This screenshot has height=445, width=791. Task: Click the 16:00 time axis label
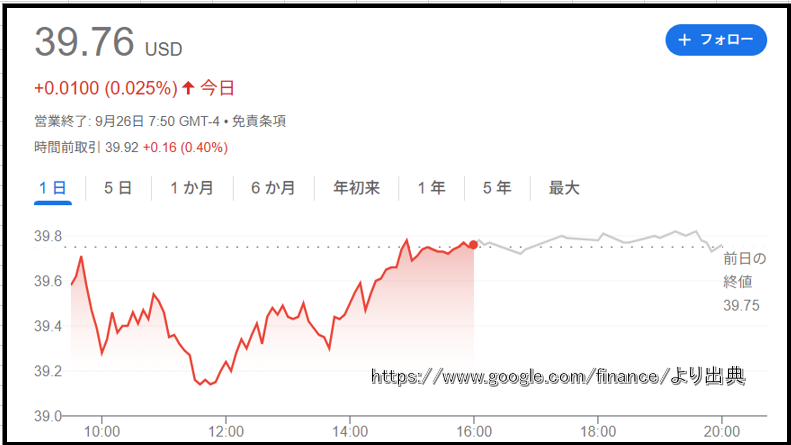click(474, 431)
